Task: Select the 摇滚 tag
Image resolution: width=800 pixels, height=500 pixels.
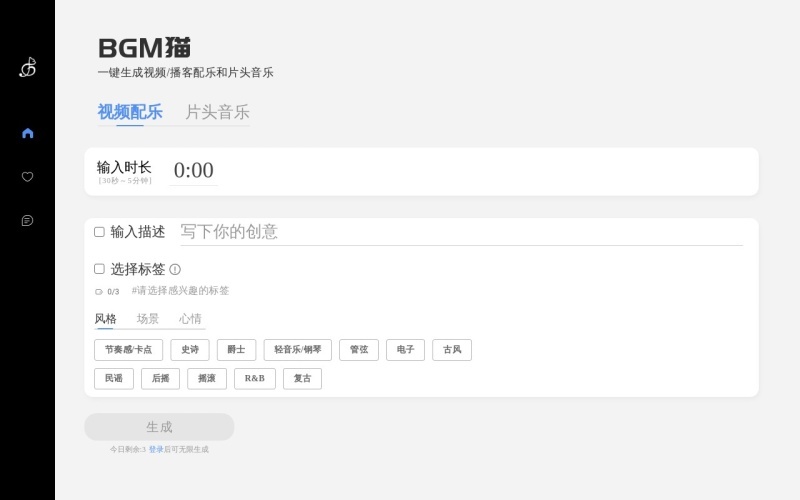Action: click(207, 379)
